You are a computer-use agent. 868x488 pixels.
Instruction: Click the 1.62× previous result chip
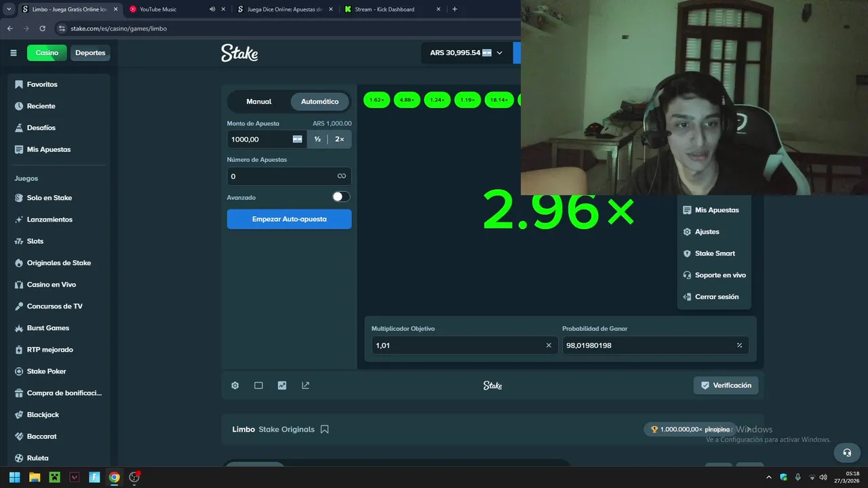coord(377,100)
